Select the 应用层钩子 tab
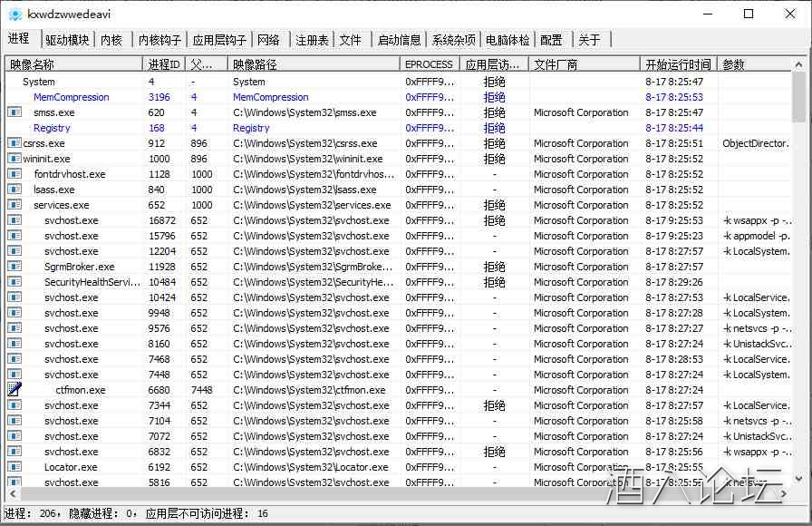This screenshot has height=526, width=812. pyautogui.click(x=219, y=40)
